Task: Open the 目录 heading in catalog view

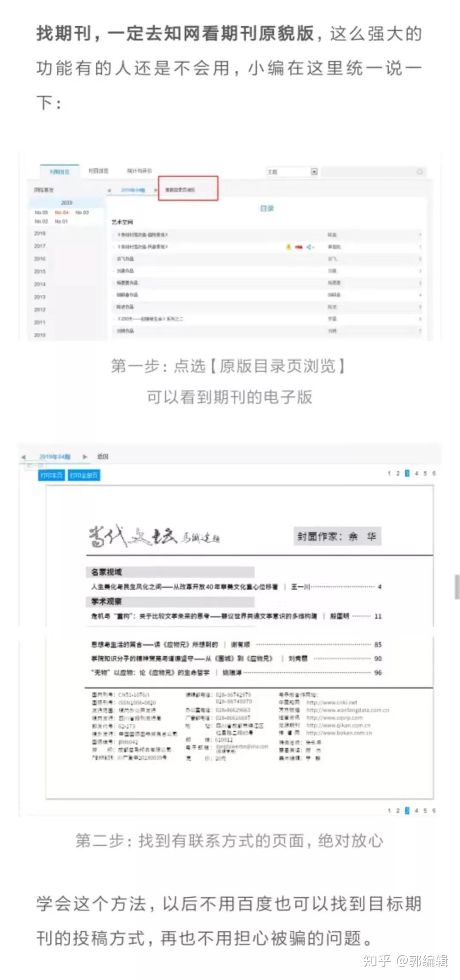Action: click(267, 208)
